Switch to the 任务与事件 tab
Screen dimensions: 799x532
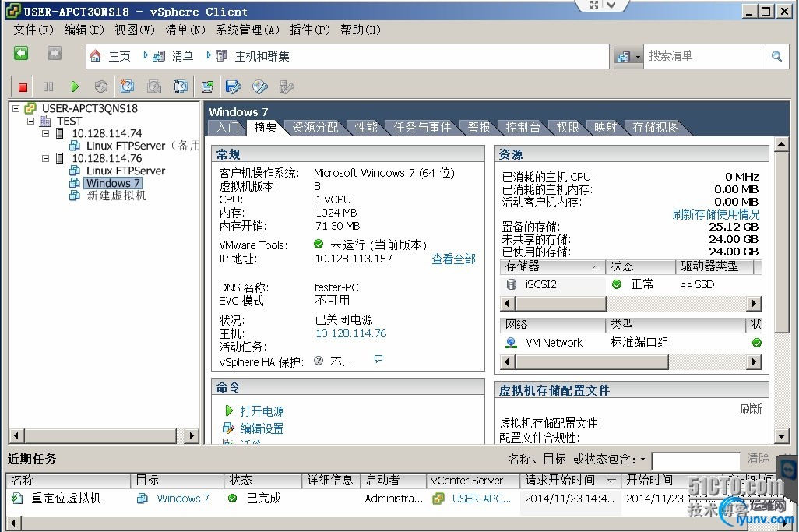tap(422, 127)
